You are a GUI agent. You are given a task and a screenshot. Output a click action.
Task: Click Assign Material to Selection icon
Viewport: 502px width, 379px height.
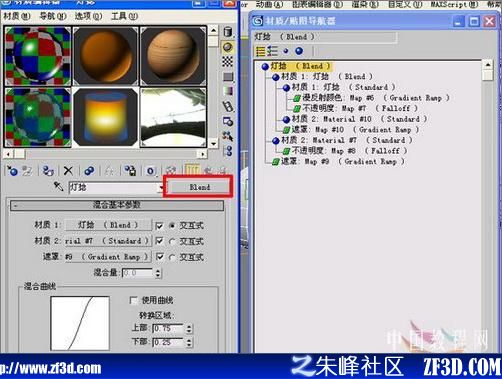[x=48, y=171]
